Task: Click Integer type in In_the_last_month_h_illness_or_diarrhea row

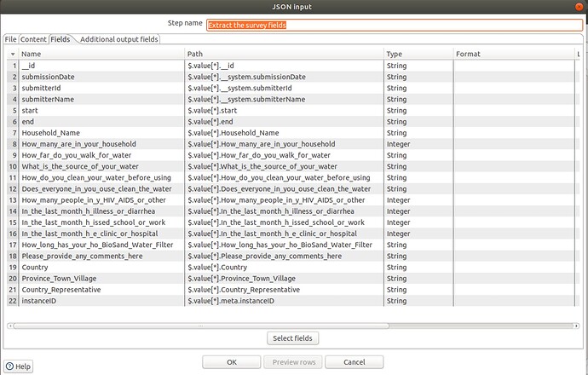Action: [418, 211]
